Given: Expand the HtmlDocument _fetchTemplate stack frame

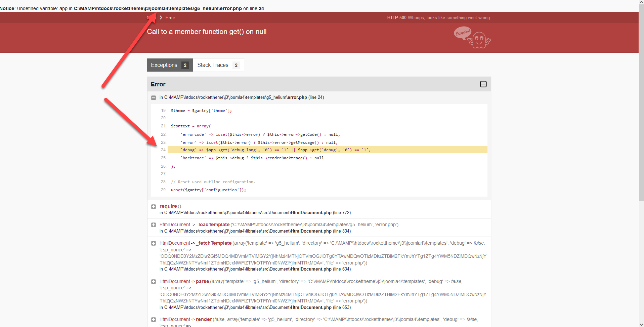Looking at the screenshot, I should pyautogui.click(x=154, y=243).
